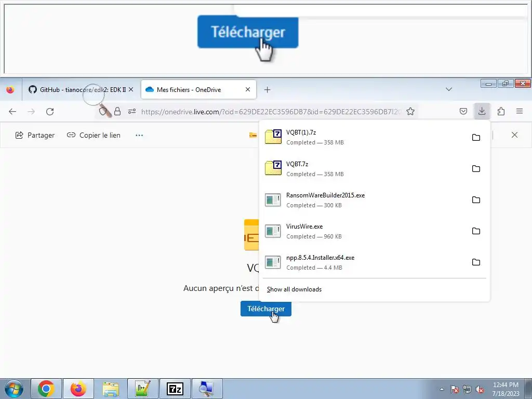Close the GitHub tianocore tab
Screen dimensions: 532x399
pyautogui.click(x=131, y=89)
